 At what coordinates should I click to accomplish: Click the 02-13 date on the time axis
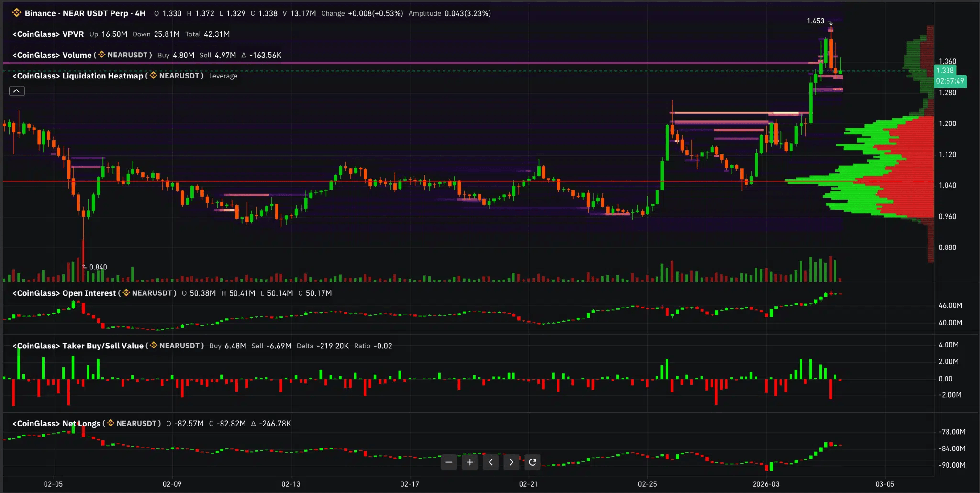[x=291, y=484]
